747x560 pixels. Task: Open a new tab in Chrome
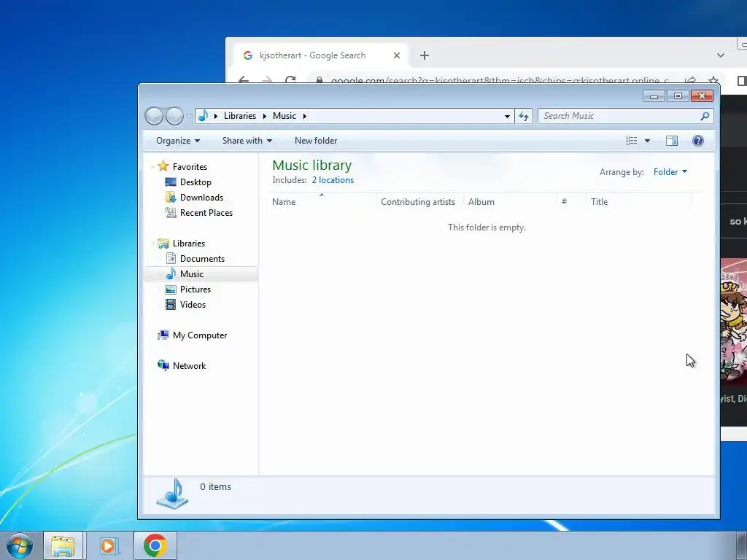[424, 55]
